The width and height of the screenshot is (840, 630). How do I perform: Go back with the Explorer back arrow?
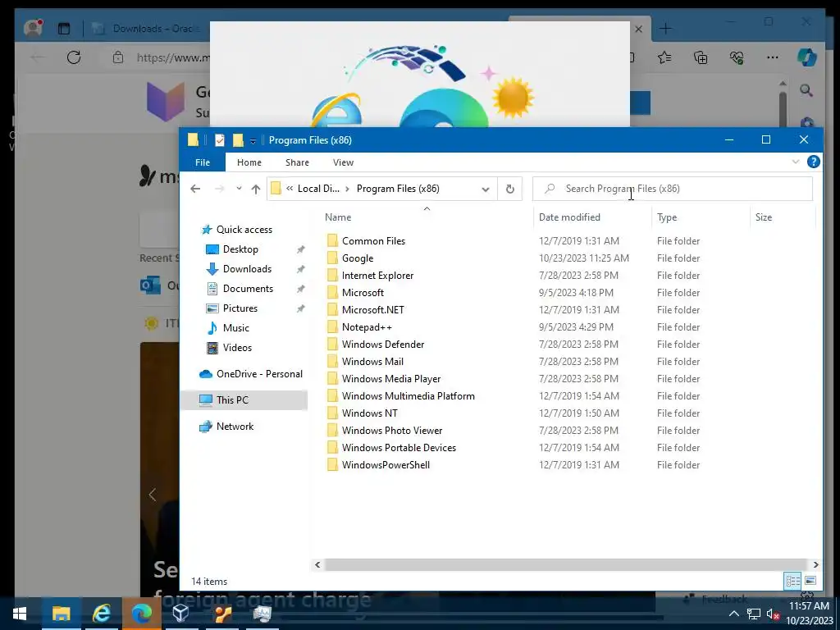(195, 189)
